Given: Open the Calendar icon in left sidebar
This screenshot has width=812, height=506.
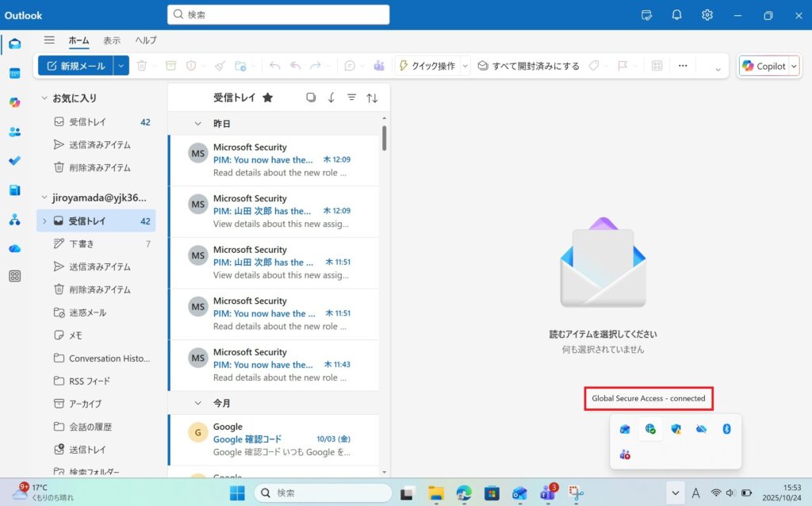Looking at the screenshot, I should [x=14, y=73].
